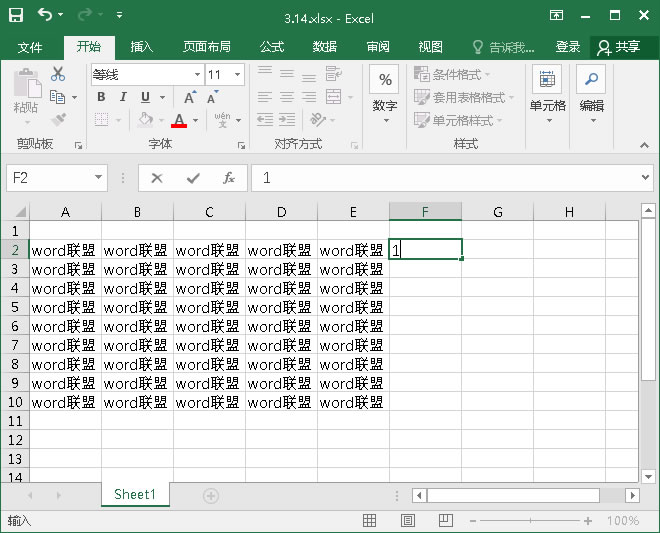Copy selection with the copy icon
Image resolution: width=660 pixels, height=533 pixels.
pos(58,97)
